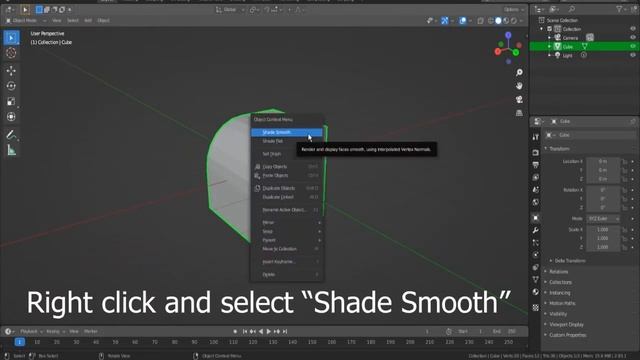Pin the properties editor context

pos(633,122)
